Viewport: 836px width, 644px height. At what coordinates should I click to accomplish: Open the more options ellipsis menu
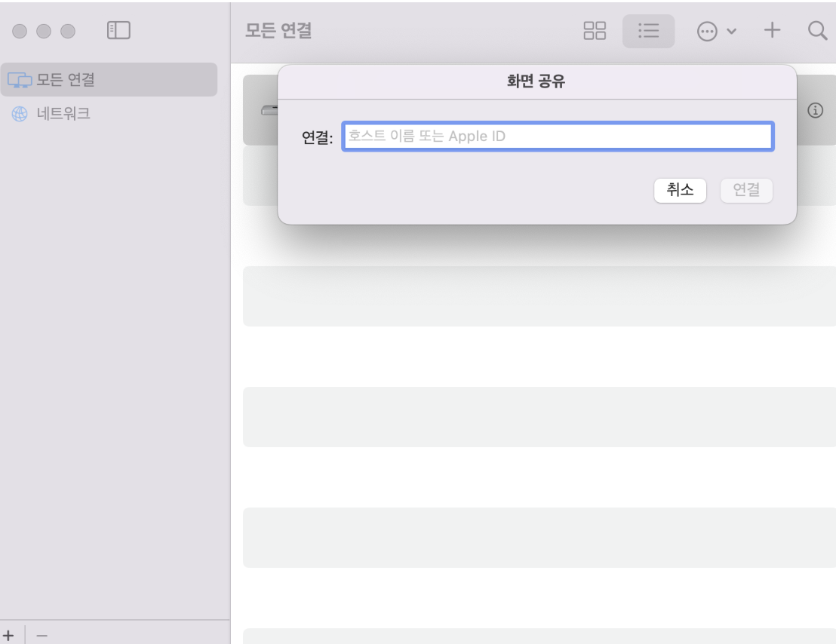(717, 32)
